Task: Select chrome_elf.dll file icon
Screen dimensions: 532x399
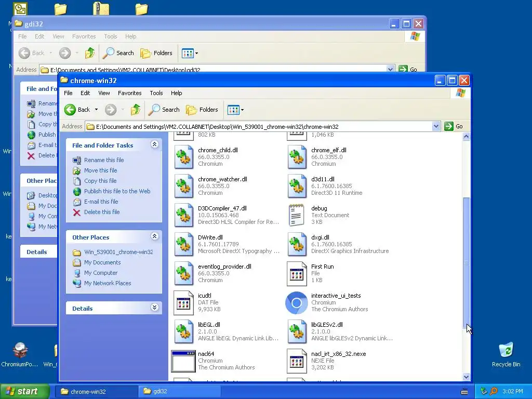Action: (297, 157)
